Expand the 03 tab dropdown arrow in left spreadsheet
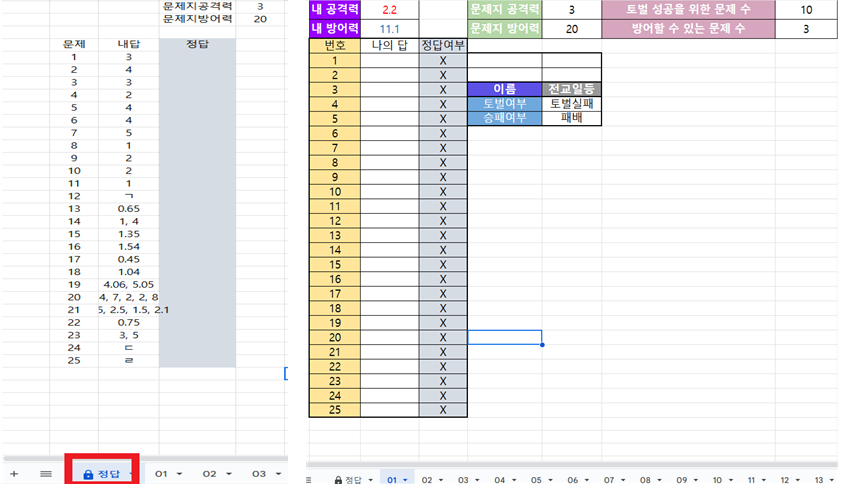This screenshot has width=850, height=495. (278, 474)
